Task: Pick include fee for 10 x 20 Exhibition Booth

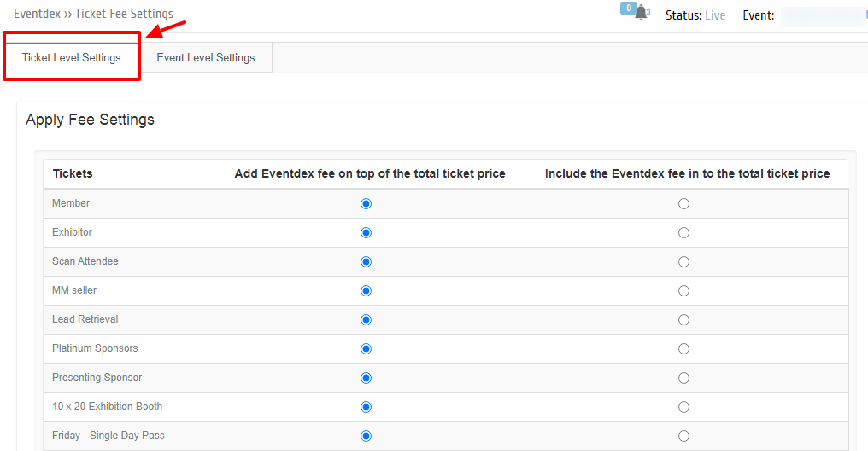Action: tap(683, 407)
